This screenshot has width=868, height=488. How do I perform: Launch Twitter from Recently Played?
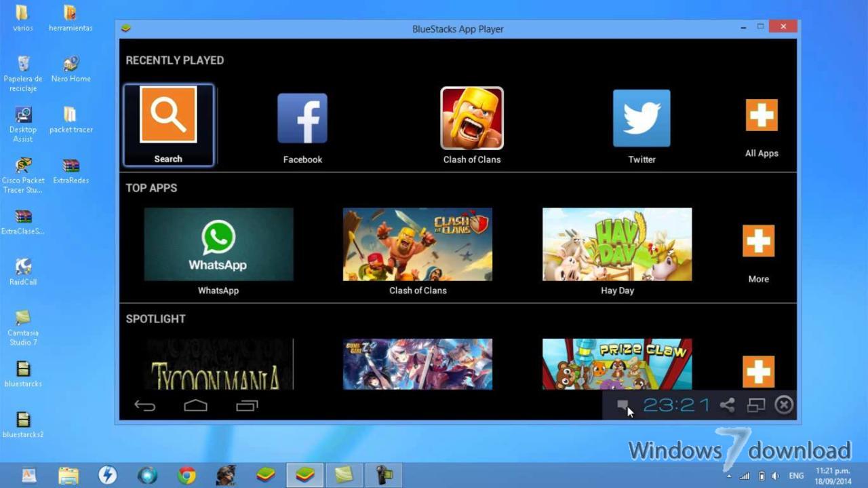tap(642, 118)
